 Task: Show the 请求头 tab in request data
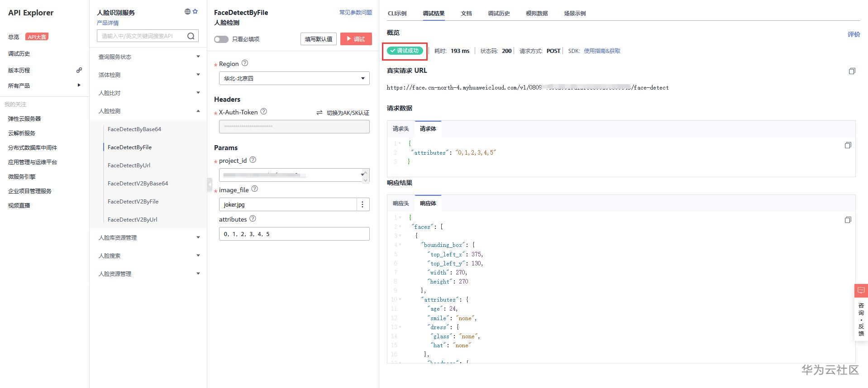click(x=401, y=129)
